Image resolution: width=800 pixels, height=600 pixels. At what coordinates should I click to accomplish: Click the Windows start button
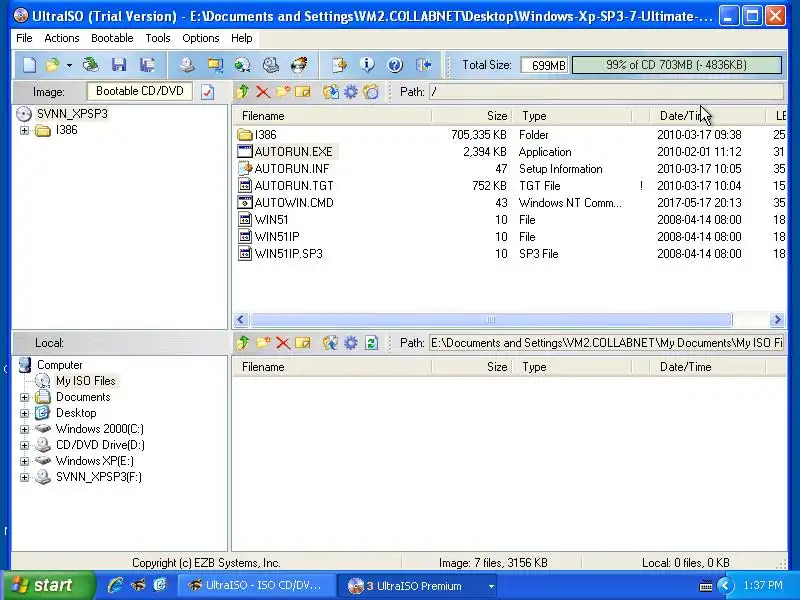(48, 586)
